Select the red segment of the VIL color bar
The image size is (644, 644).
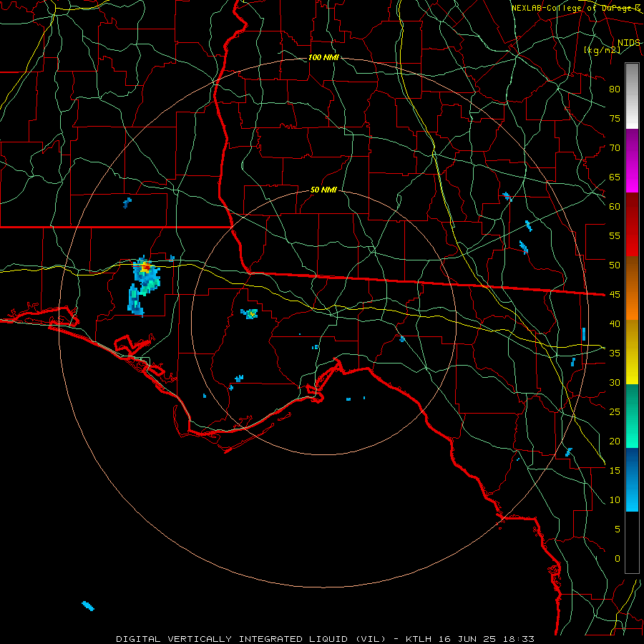pyautogui.click(x=632, y=224)
